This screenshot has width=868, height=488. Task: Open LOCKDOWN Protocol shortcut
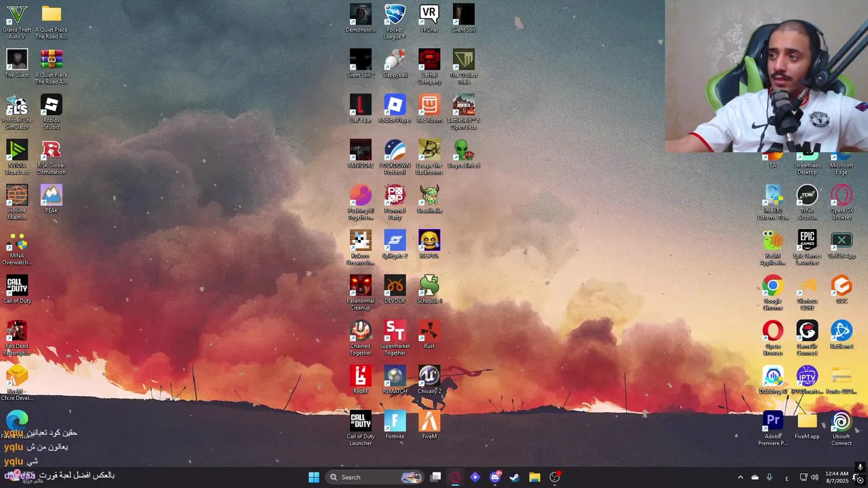pos(395,158)
